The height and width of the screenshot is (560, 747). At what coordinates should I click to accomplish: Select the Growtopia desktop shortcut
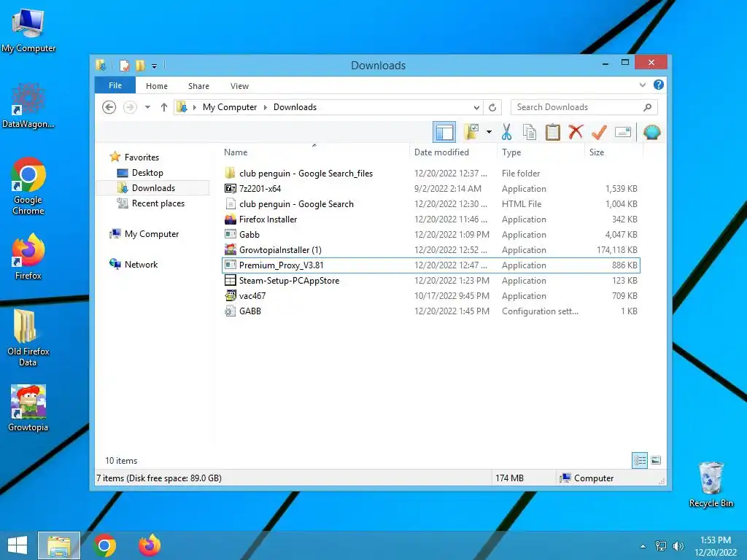28,408
